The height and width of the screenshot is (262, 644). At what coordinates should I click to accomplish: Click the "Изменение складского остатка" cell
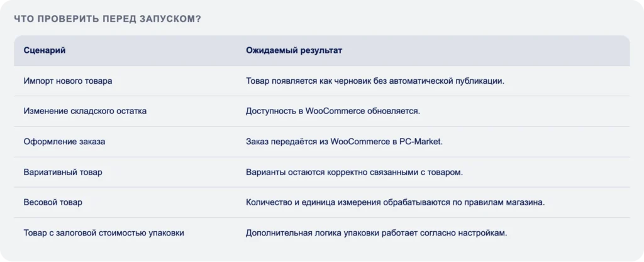pyautogui.click(x=85, y=111)
